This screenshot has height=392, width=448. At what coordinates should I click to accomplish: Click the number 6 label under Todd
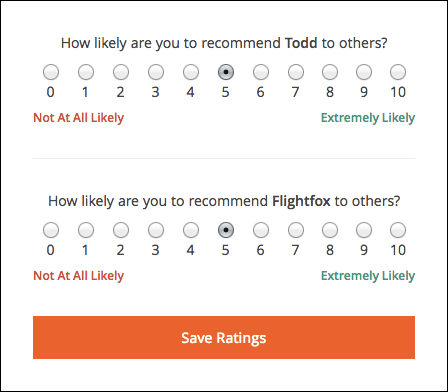[261, 92]
